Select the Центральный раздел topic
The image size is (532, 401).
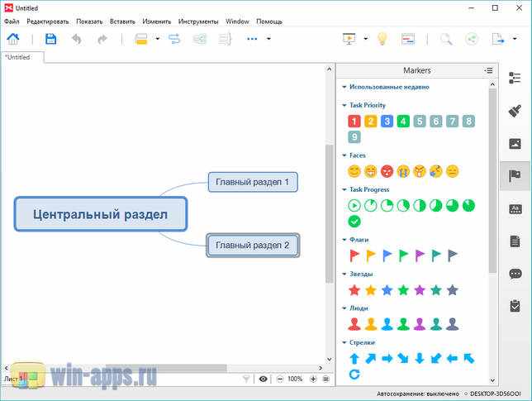coord(101,214)
